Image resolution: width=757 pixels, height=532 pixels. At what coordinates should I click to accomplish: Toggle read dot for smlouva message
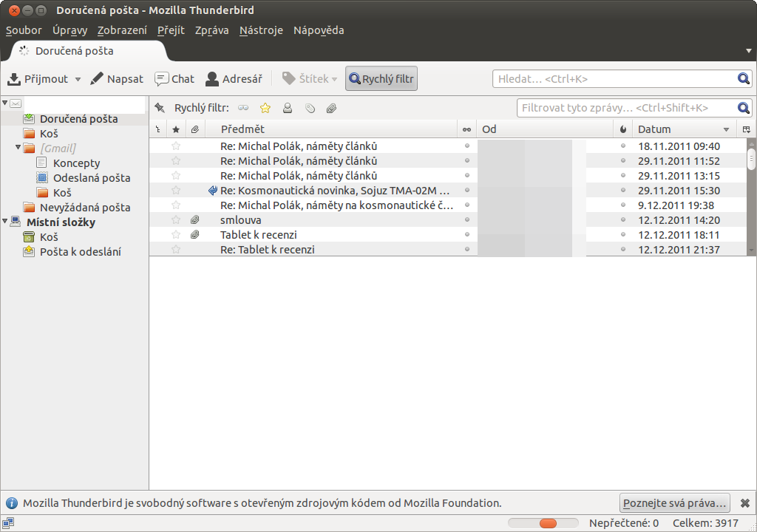[x=467, y=219]
